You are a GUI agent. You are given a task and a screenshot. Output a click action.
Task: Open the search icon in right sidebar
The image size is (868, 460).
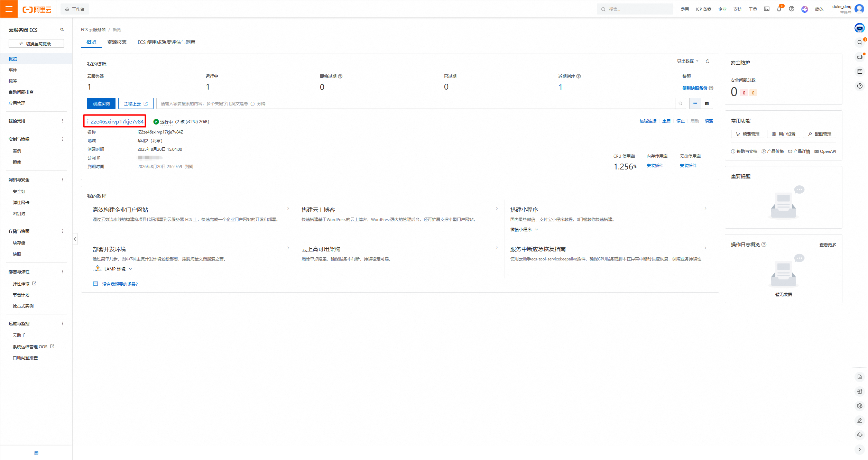point(860,42)
